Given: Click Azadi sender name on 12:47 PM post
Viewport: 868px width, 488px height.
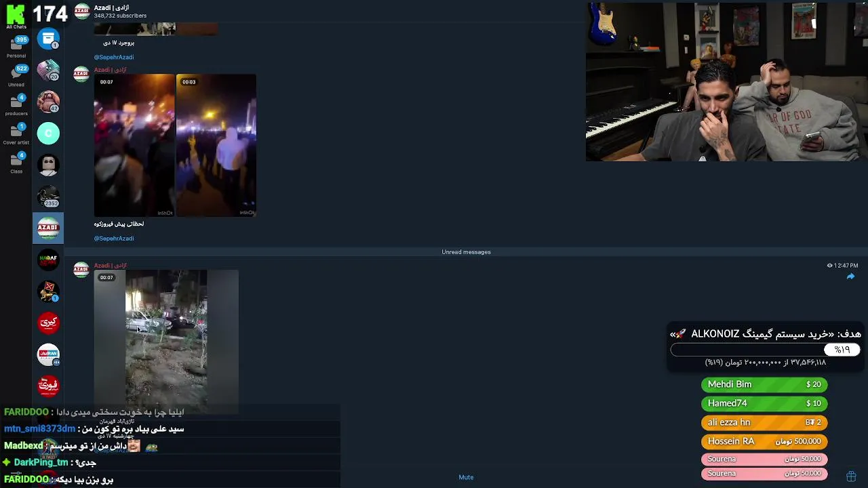Looking at the screenshot, I should [110, 266].
